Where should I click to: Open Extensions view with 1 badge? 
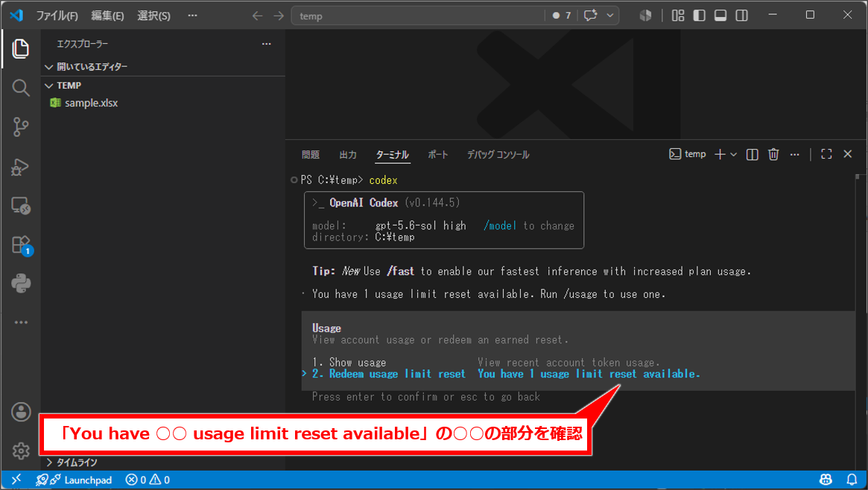coord(22,245)
